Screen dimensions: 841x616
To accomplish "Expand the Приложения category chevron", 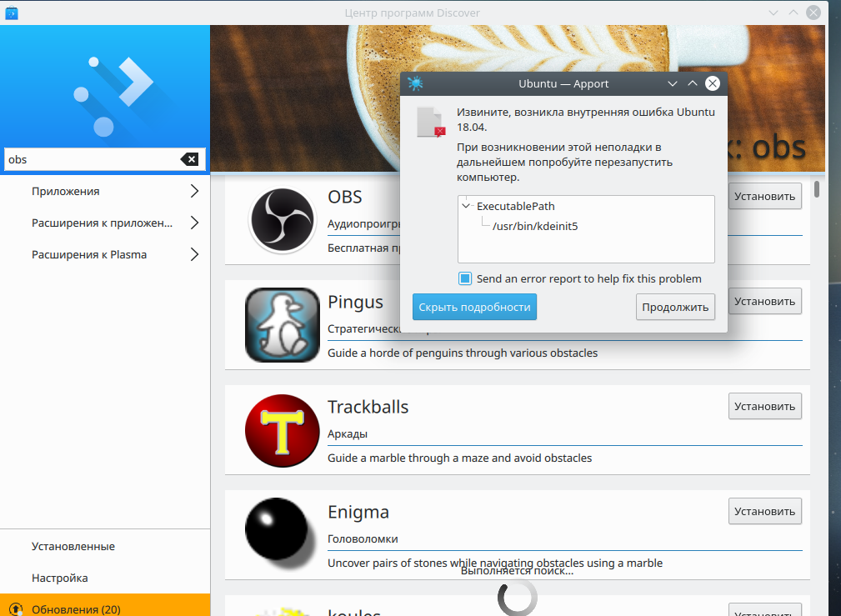I will 195,191.
